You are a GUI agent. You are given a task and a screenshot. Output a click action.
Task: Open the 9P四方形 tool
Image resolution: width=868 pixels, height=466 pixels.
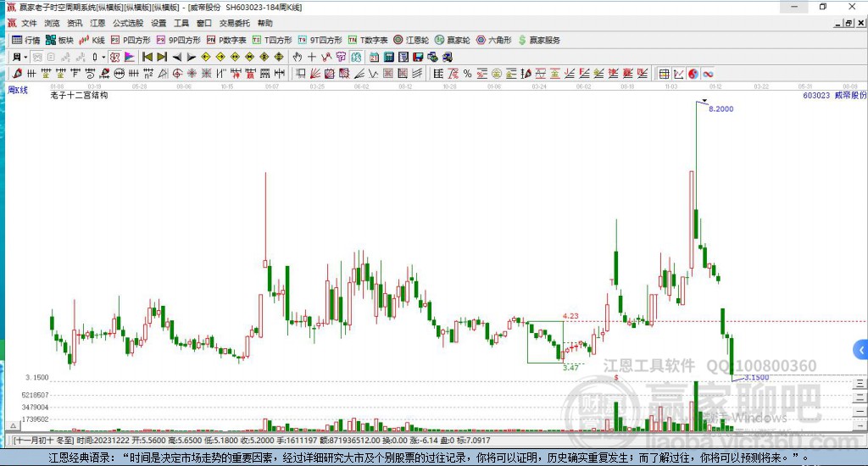pyautogui.click(x=178, y=40)
